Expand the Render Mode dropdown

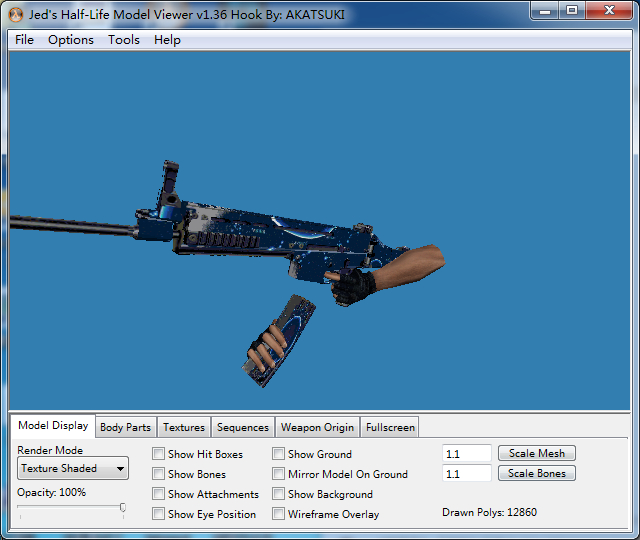click(73, 468)
